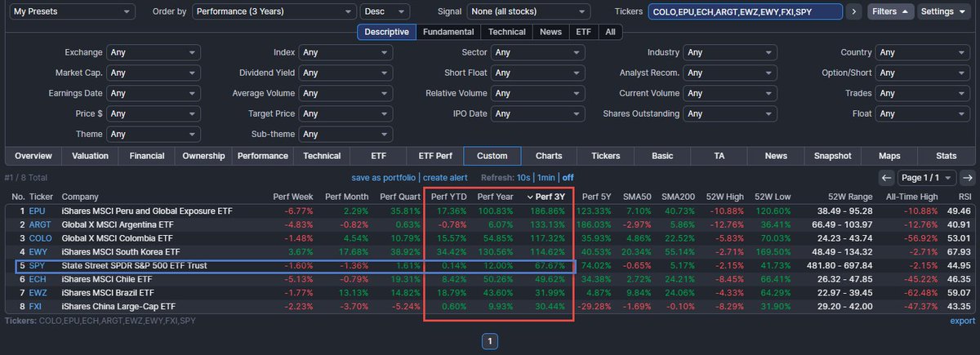Open EPU ticker link
Screen dimensions: 980x355
pyautogui.click(x=38, y=211)
